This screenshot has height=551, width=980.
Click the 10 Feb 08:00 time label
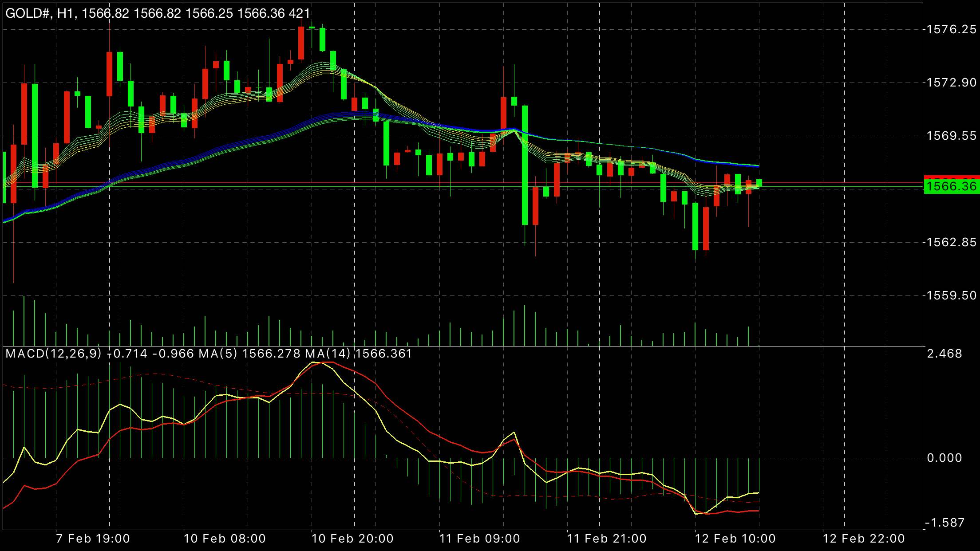[x=225, y=539]
